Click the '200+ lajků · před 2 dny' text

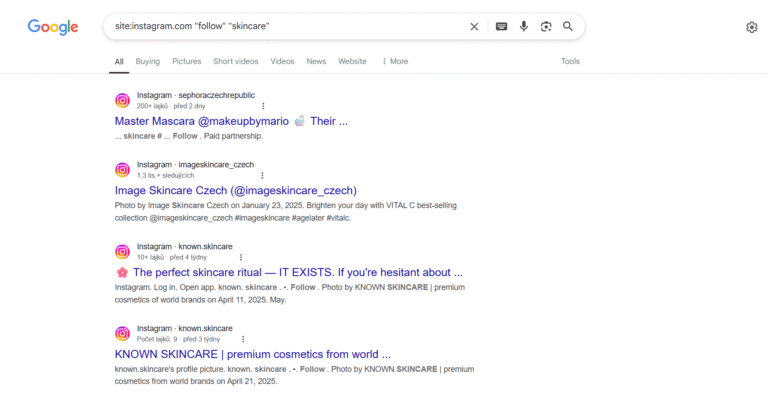click(x=171, y=106)
